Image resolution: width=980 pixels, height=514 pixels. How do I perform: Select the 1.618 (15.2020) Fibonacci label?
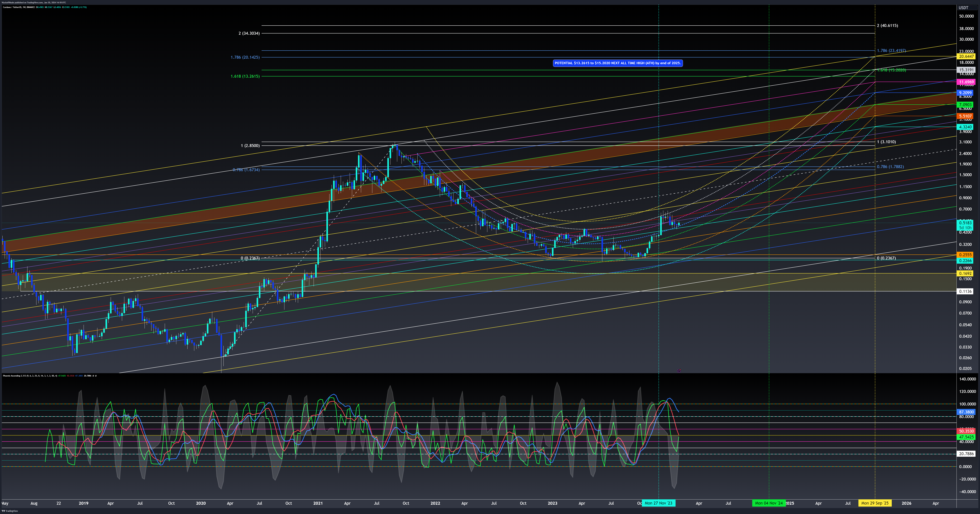click(x=891, y=70)
